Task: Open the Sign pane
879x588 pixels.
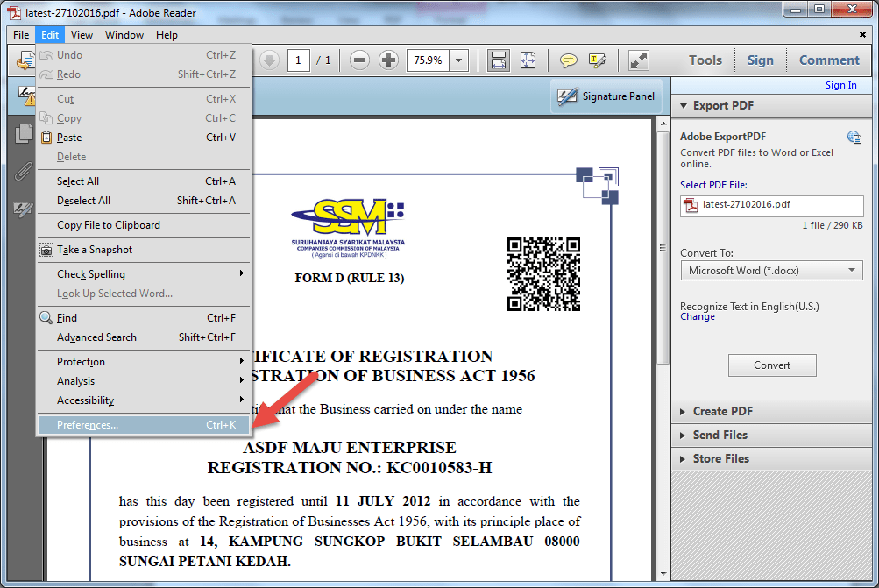Action: tap(759, 60)
